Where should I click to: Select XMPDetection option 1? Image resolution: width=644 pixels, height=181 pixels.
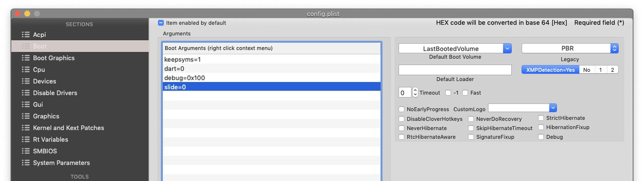(x=600, y=70)
